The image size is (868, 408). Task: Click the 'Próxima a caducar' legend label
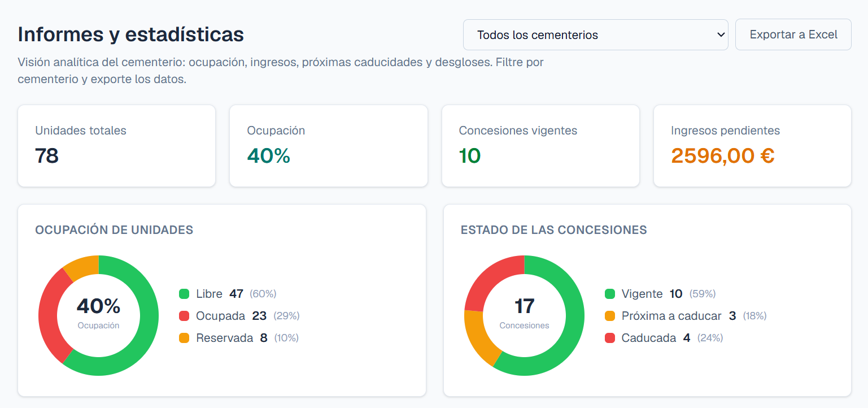pyautogui.click(x=671, y=316)
